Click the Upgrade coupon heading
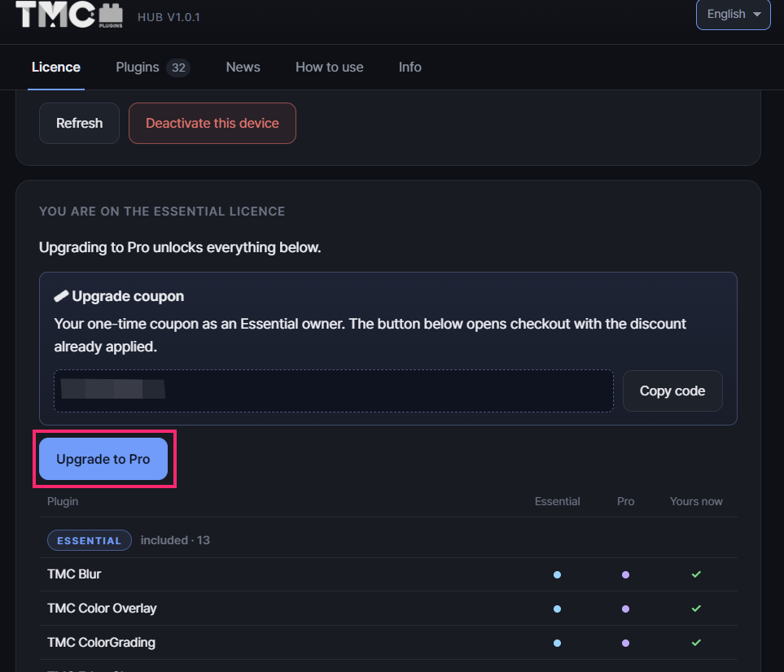The height and width of the screenshot is (672, 784). 128,296
